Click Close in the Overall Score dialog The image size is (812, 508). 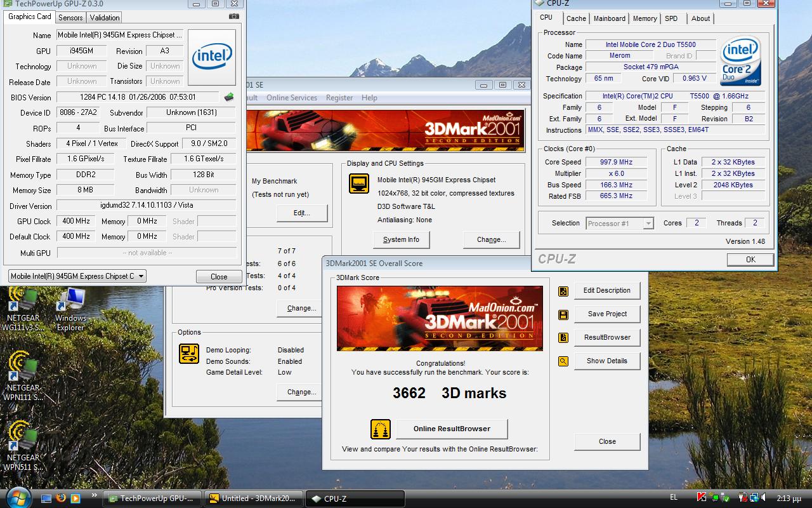(x=607, y=442)
